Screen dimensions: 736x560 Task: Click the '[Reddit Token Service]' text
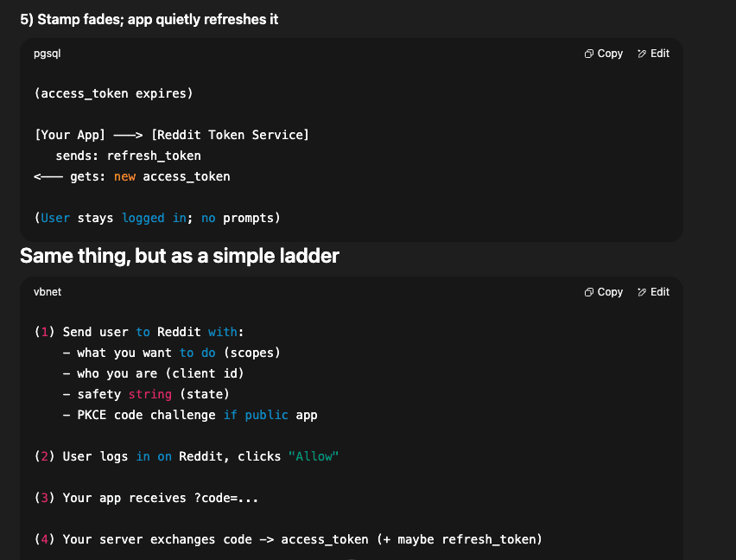pyautogui.click(x=230, y=135)
